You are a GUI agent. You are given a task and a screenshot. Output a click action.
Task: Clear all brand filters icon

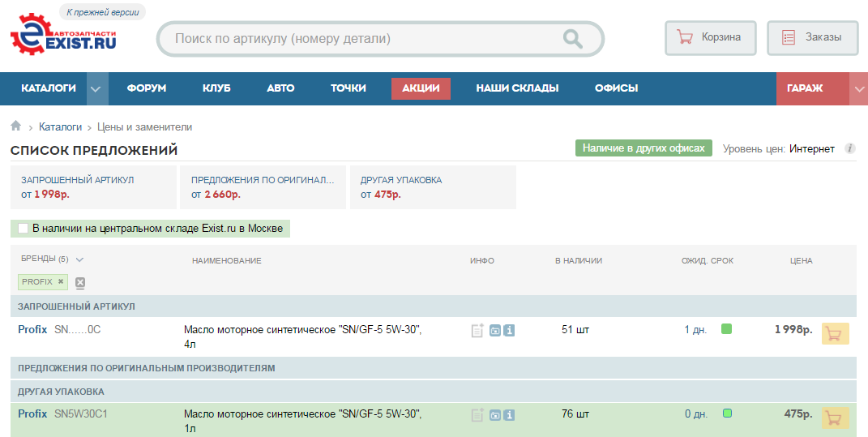tap(80, 282)
